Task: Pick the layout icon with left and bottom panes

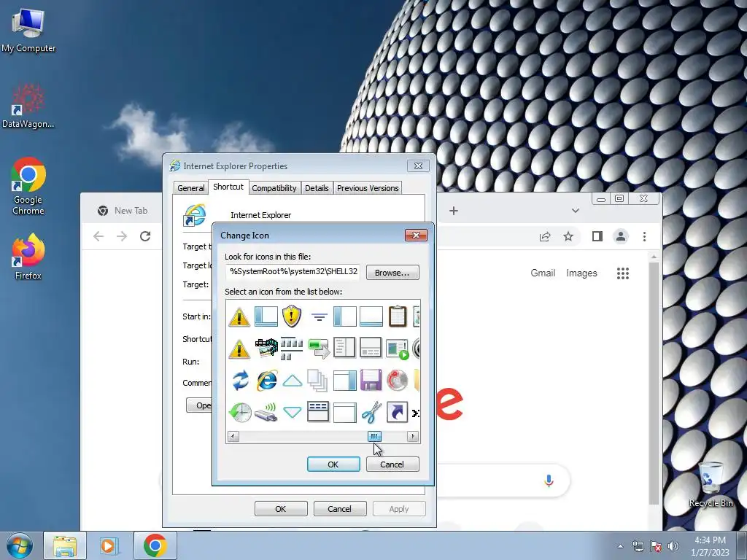Action: pyautogui.click(x=266, y=316)
